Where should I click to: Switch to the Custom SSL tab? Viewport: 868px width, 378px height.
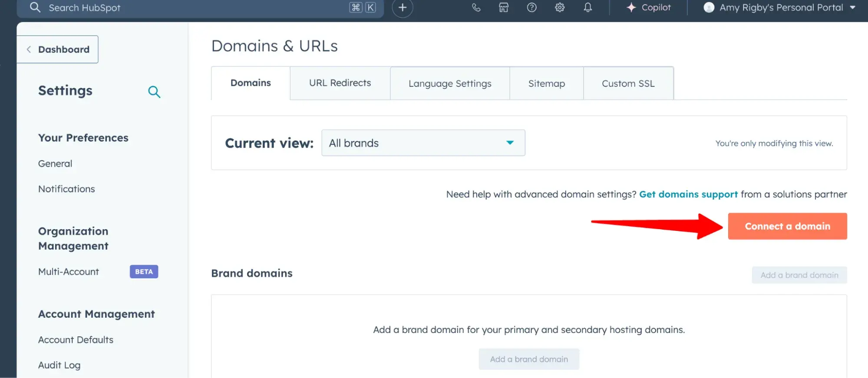[628, 83]
